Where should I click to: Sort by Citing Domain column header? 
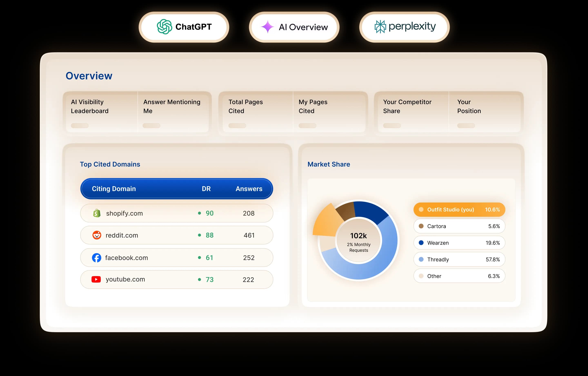coord(114,189)
